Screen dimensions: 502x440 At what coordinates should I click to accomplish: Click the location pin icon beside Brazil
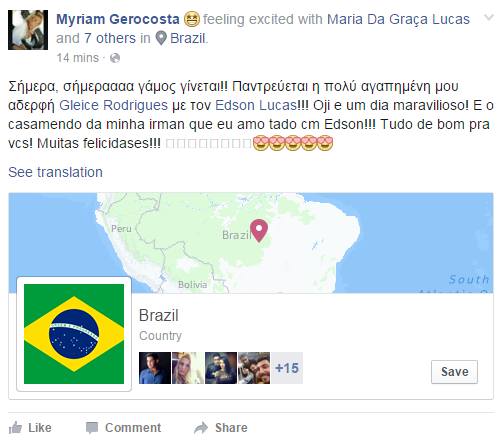161,38
